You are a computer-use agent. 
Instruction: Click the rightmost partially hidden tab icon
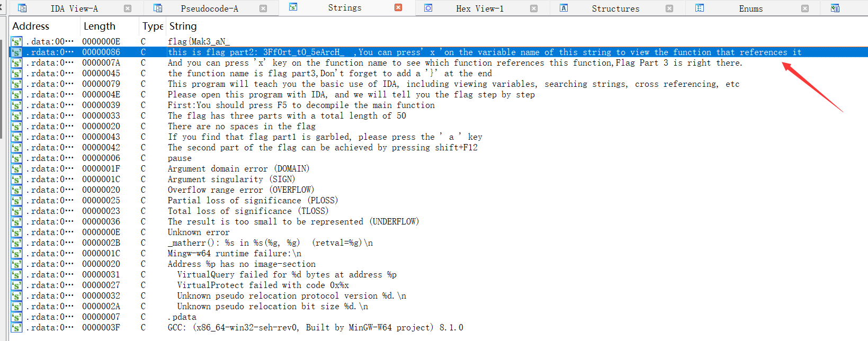coord(835,8)
